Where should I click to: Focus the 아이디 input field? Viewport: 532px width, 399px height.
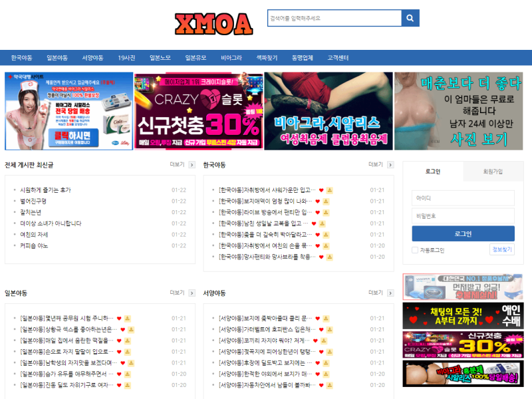click(x=463, y=198)
